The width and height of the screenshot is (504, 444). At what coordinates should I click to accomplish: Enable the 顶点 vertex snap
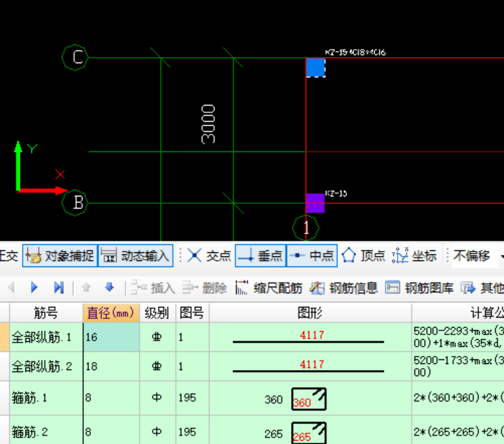(363, 256)
